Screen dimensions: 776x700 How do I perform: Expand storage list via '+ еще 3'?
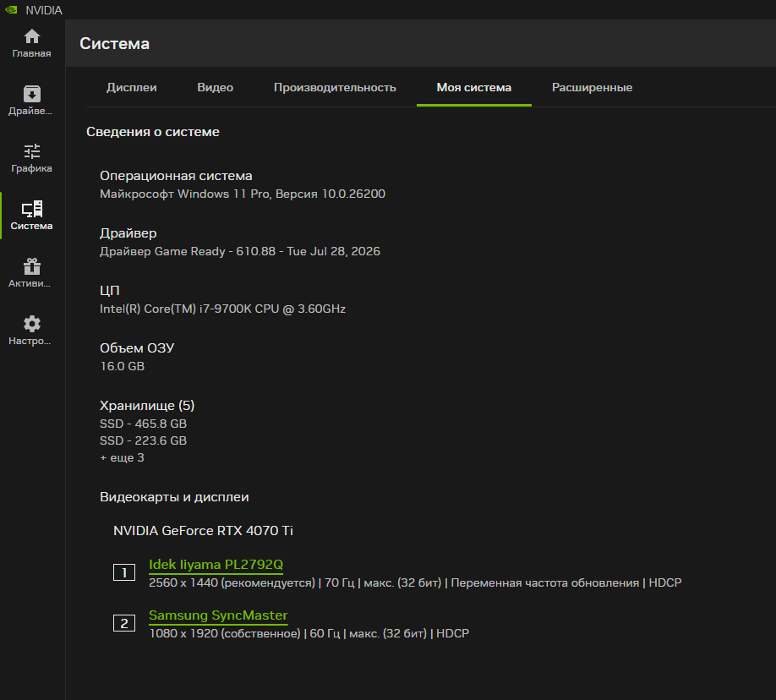(x=123, y=458)
